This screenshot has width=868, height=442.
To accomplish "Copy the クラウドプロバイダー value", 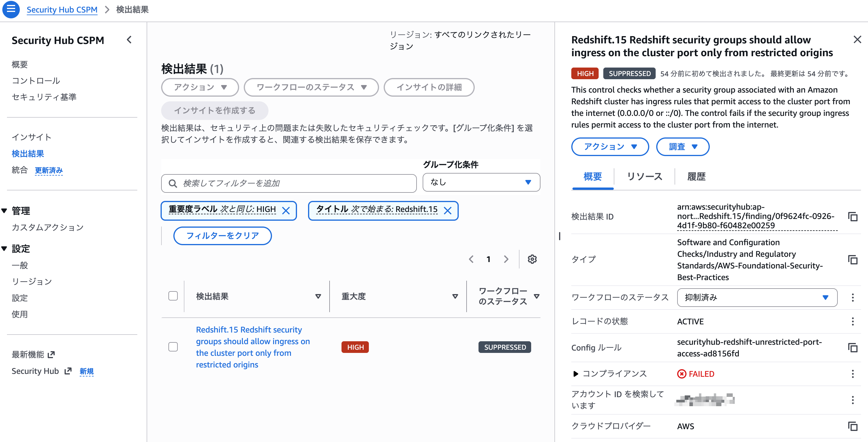I will coord(853,426).
